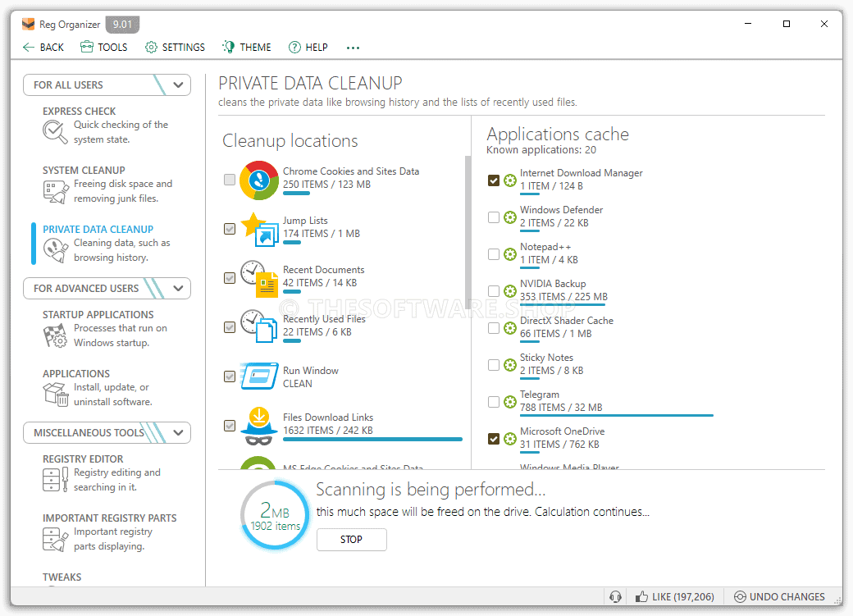853x616 pixels.
Task: Uncheck the Microsoft OneDrive checkbox
Action: pyautogui.click(x=494, y=439)
